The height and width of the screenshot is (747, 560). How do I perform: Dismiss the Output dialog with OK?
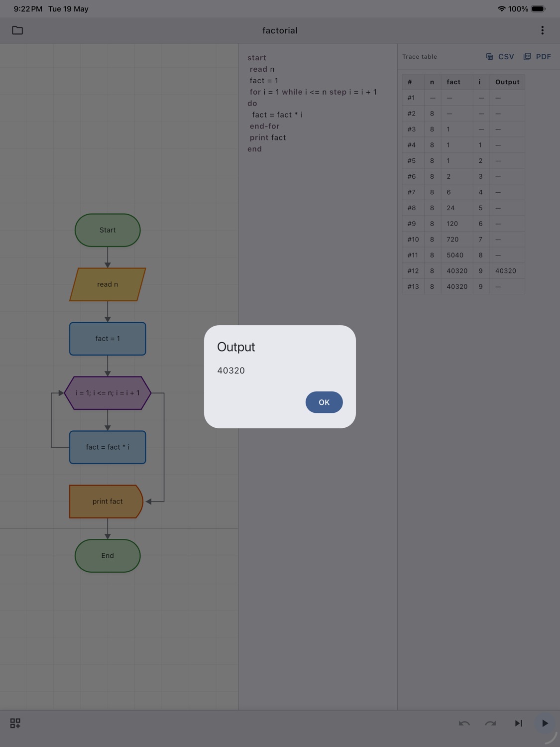pyautogui.click(x=324, y=402)
